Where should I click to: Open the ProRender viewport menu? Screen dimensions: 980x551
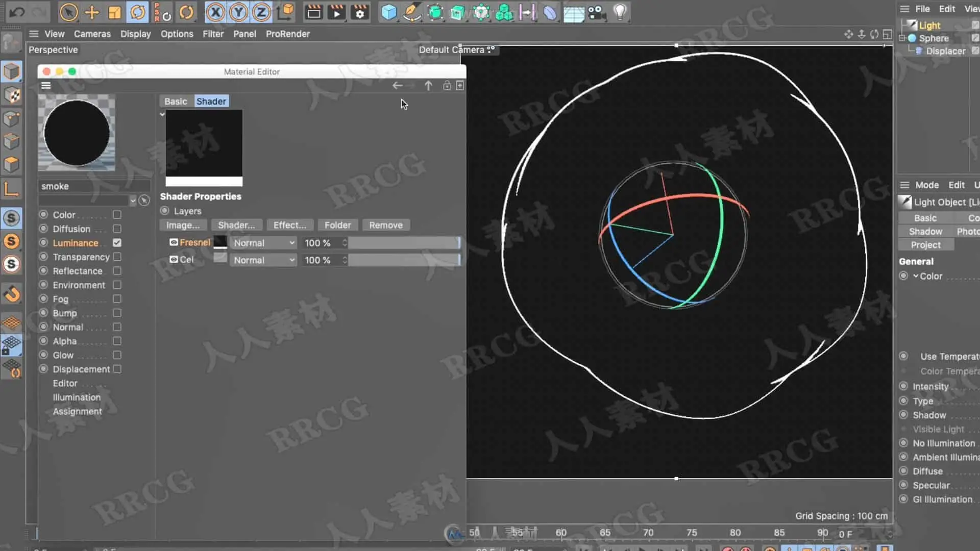pos(287,34)
